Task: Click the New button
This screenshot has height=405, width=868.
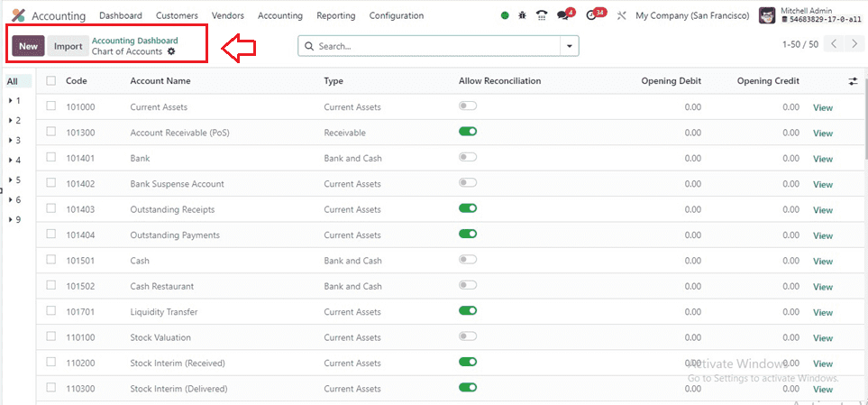Action: (28, 47)
